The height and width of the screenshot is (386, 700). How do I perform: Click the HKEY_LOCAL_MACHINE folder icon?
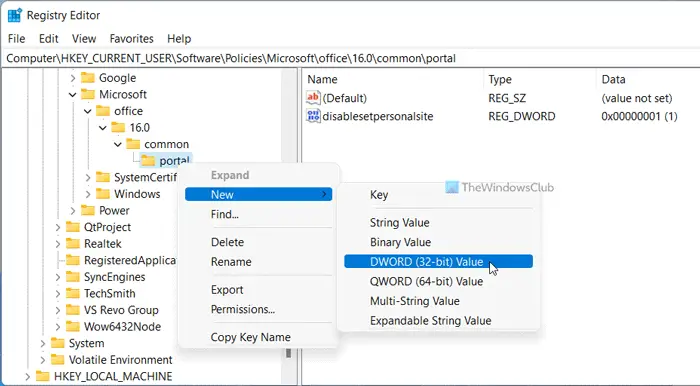pyautogui.click(x=42, y=377)
